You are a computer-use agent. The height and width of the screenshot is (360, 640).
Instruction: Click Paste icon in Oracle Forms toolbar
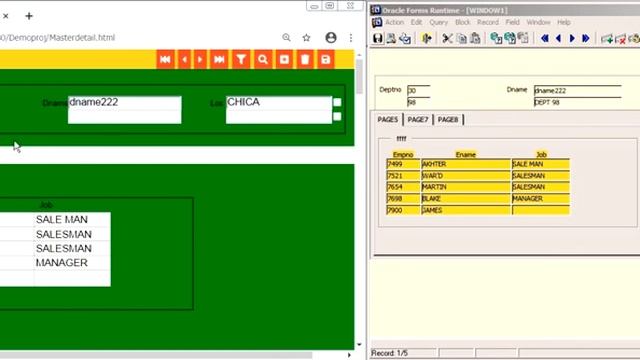click(475, 38)
